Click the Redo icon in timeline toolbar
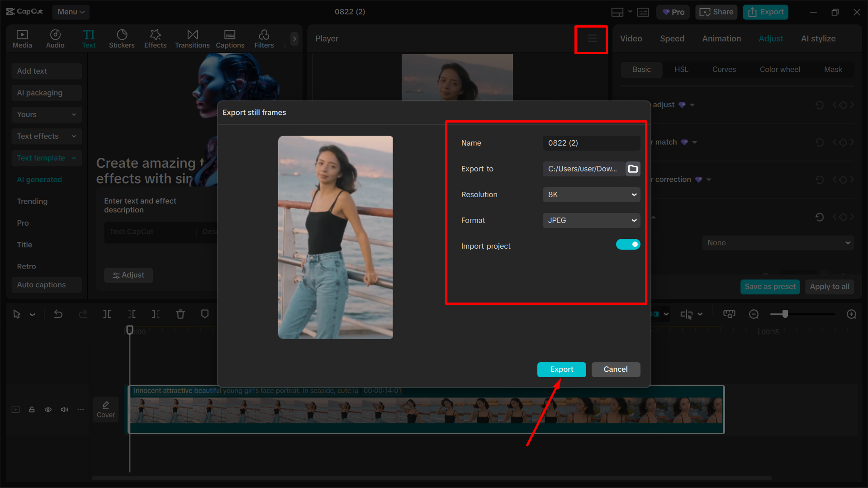The height and width of the screenshot is (488, 868). [x=83, y=314]
